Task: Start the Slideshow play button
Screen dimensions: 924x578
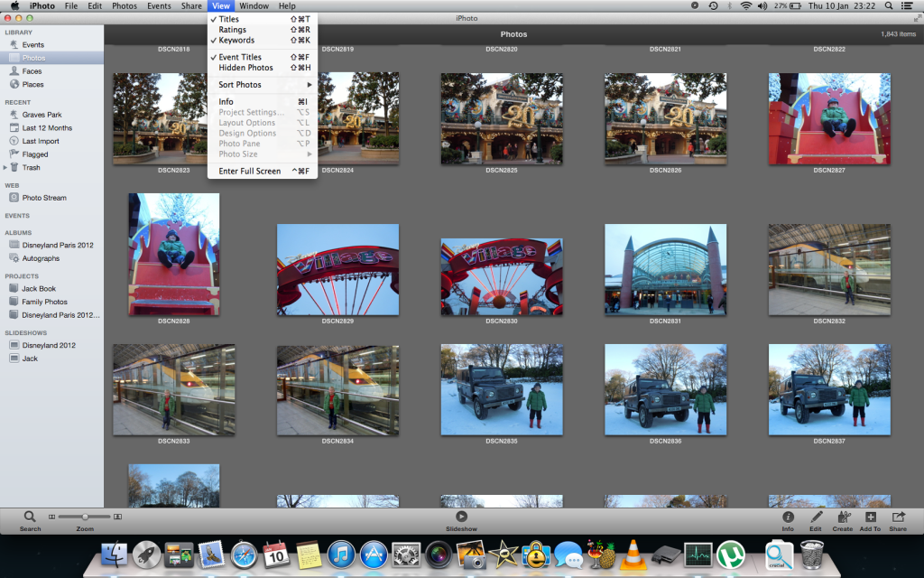Action: 461,517
